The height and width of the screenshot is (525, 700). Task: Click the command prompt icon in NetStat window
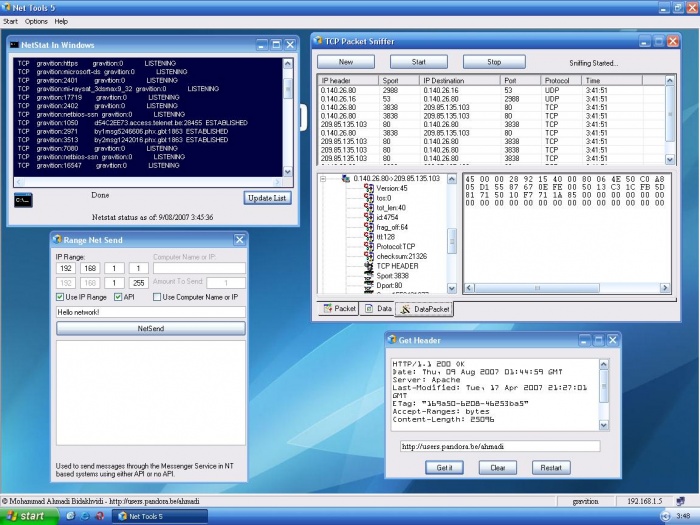coord(23,199)
